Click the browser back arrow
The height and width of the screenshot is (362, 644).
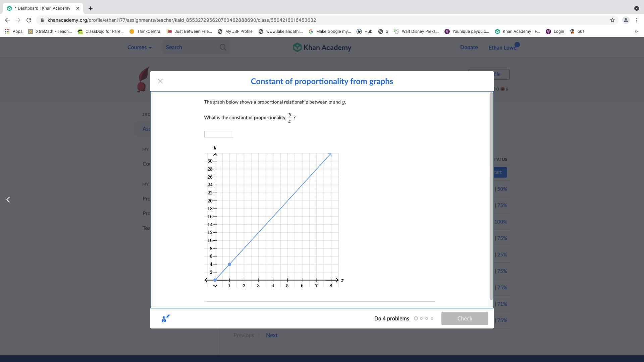coord(7,20)
